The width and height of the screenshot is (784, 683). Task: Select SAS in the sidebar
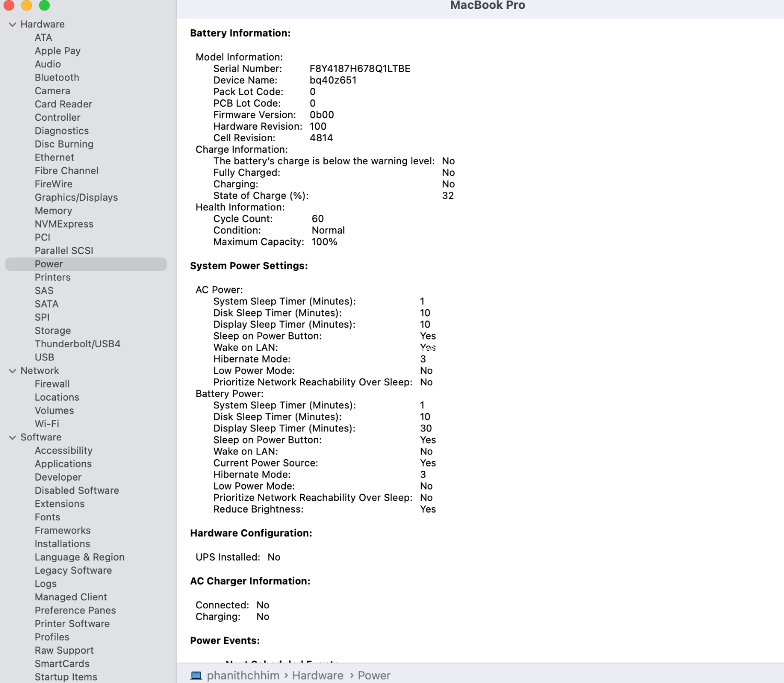(x=44, y=291)
